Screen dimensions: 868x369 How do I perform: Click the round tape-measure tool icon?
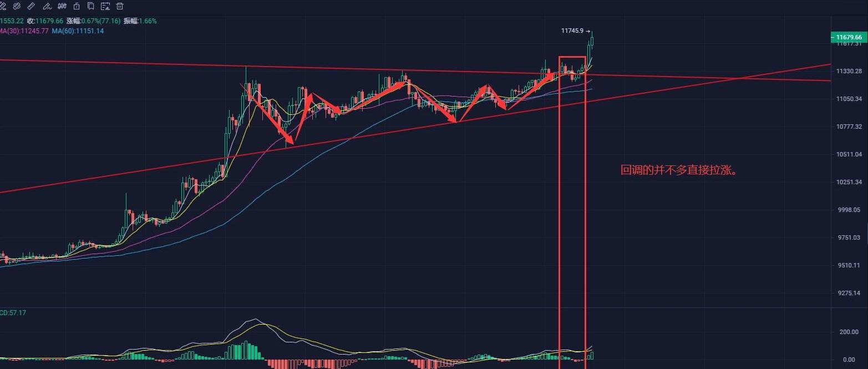tap(16, 6)
